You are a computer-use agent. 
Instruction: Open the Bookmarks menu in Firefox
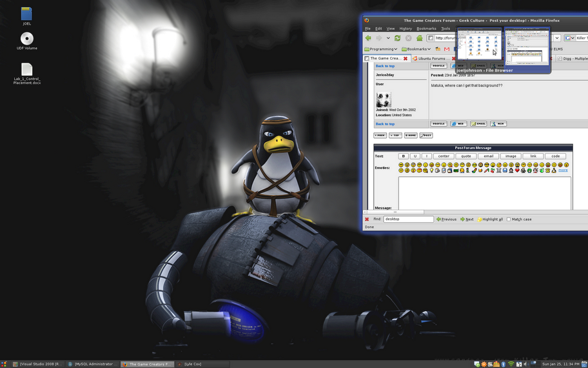(x=426, y=28)
